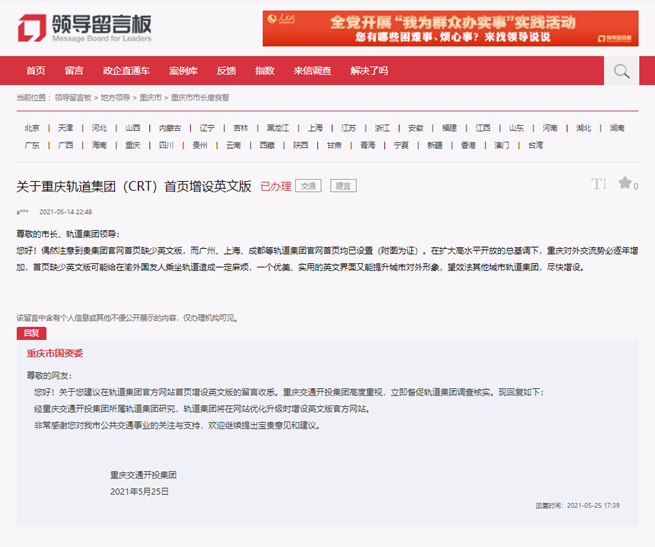
Task: Click the 交通 category tag
Action: (309, 186)
